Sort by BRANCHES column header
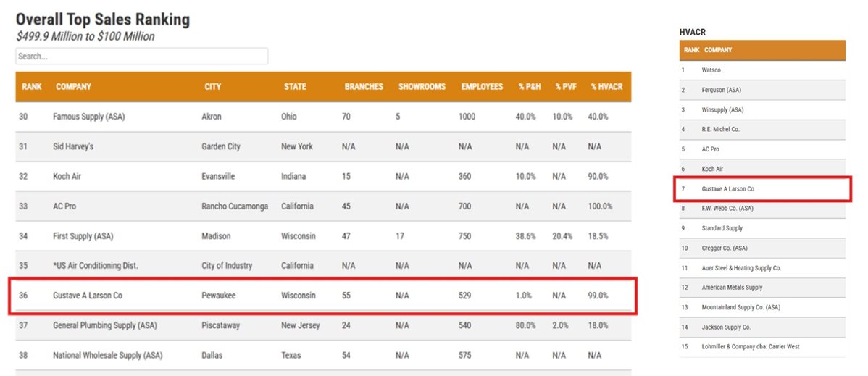The image size is (868, 376). (x=364, y=87)
